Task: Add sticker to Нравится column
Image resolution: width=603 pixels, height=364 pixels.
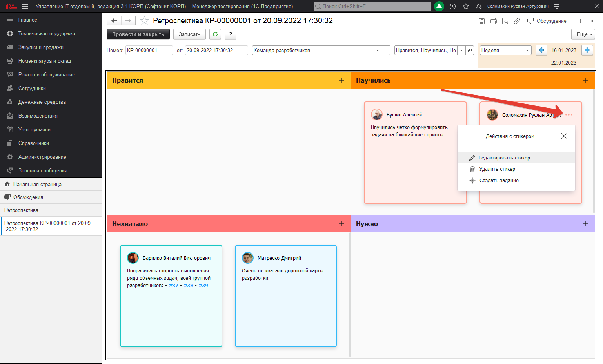Action: click(341, 80)
